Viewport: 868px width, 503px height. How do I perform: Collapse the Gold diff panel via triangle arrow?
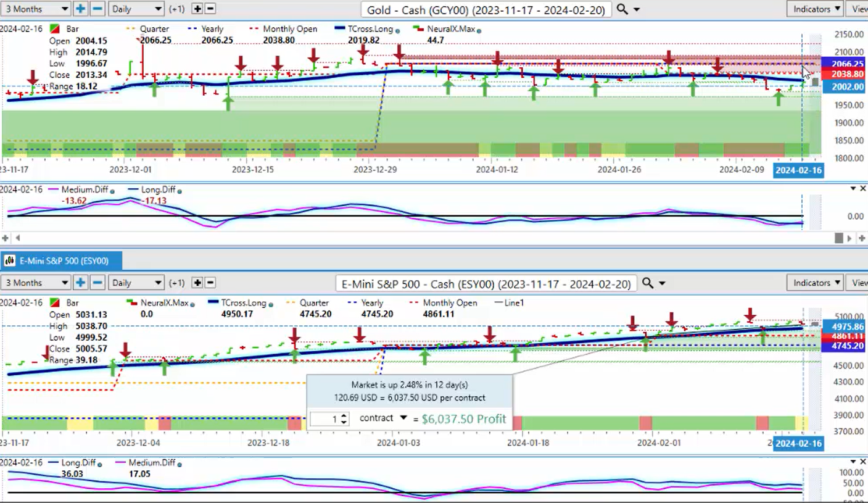pyautogui.click(x=854, y=188)
